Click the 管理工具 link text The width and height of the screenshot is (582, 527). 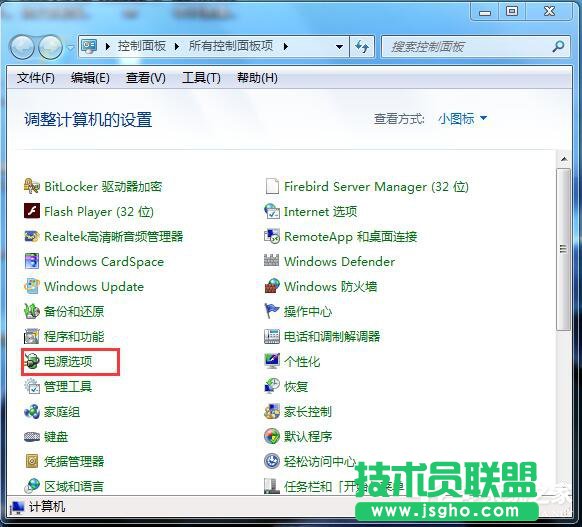(x=68, y=387)
